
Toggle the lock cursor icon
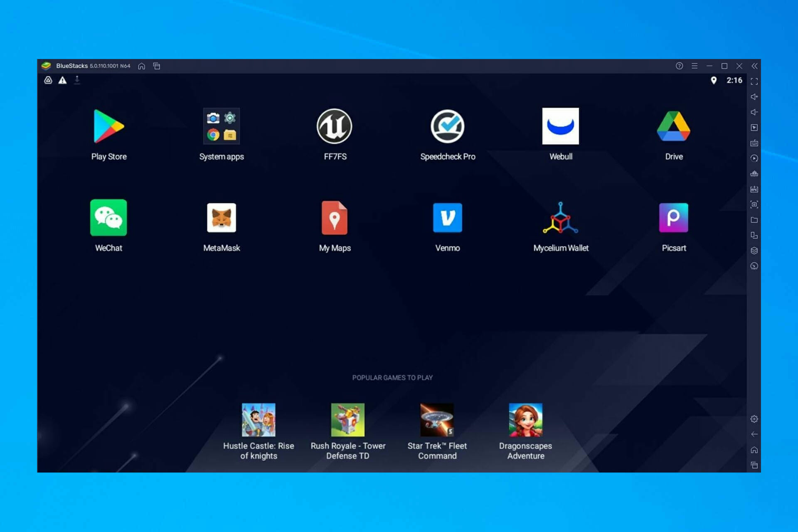pyautogui.click(x=754, y=128)
